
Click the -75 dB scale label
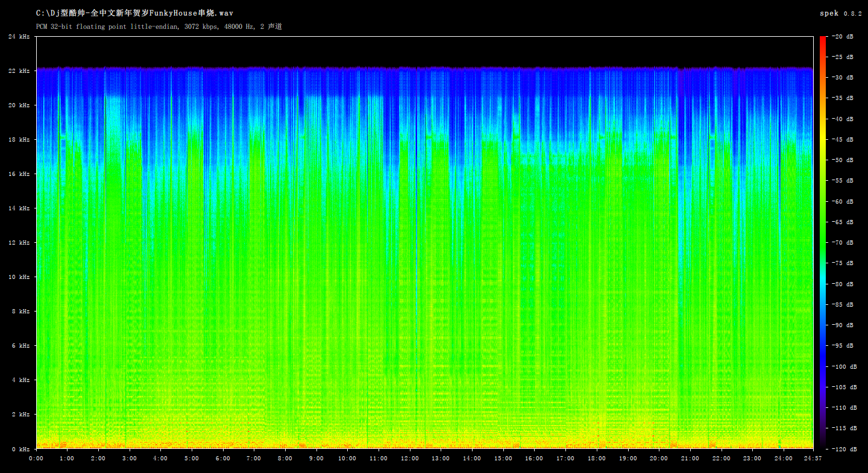tap(842, 263)
